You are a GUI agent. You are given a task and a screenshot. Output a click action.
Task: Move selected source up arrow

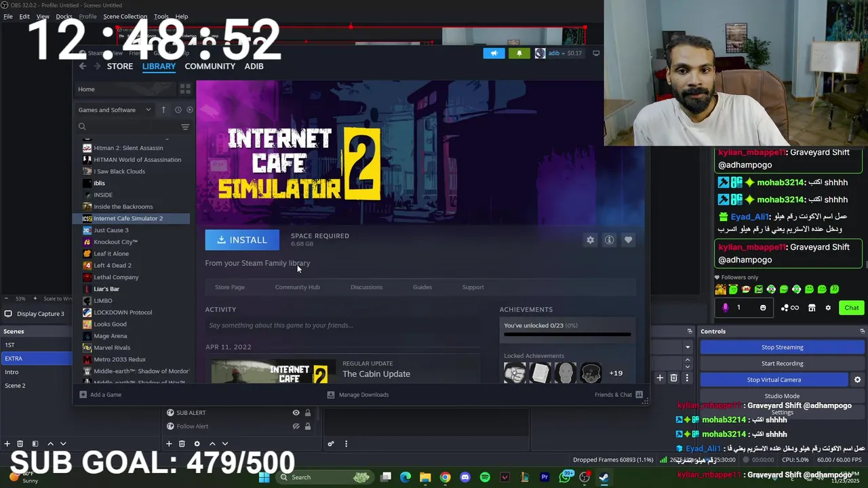coord(212,444)
